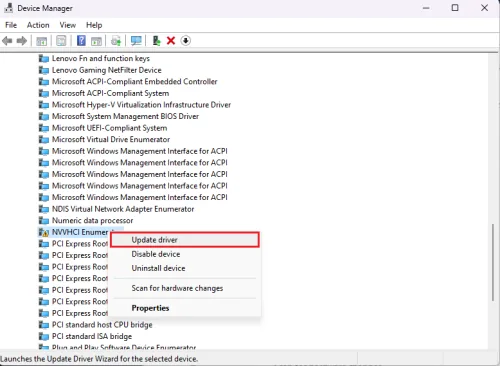
Task: Choose Disable device in the context menu
Action: pyautogui.click(x=185, y=254)
